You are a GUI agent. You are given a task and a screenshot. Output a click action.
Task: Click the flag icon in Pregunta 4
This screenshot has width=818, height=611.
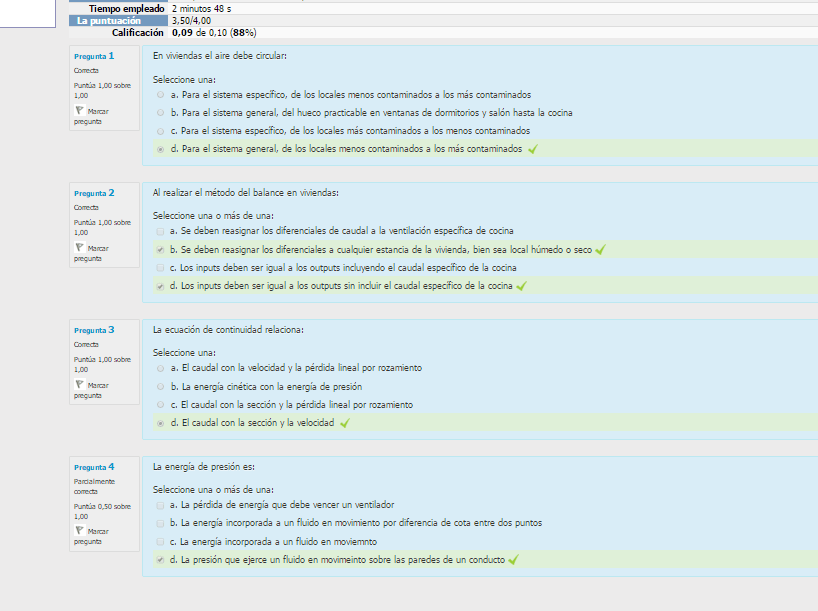click(x=79, y=530)
